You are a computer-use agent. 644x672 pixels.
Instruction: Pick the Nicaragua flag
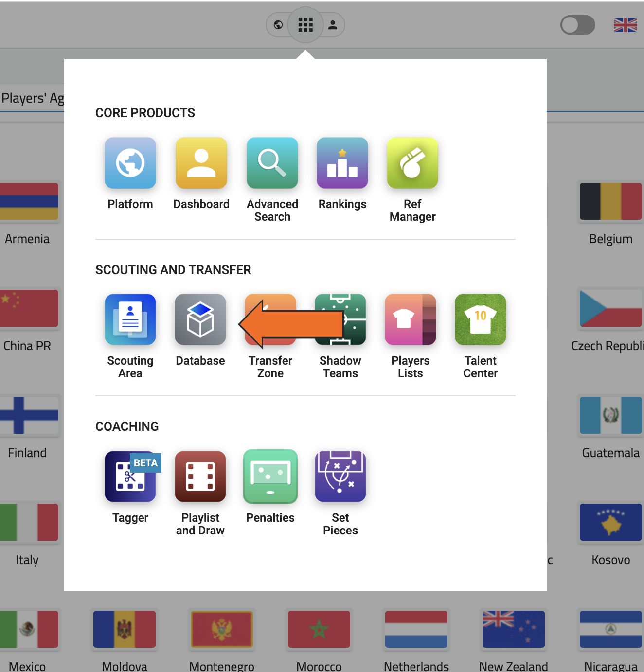(x=611, y=629)
